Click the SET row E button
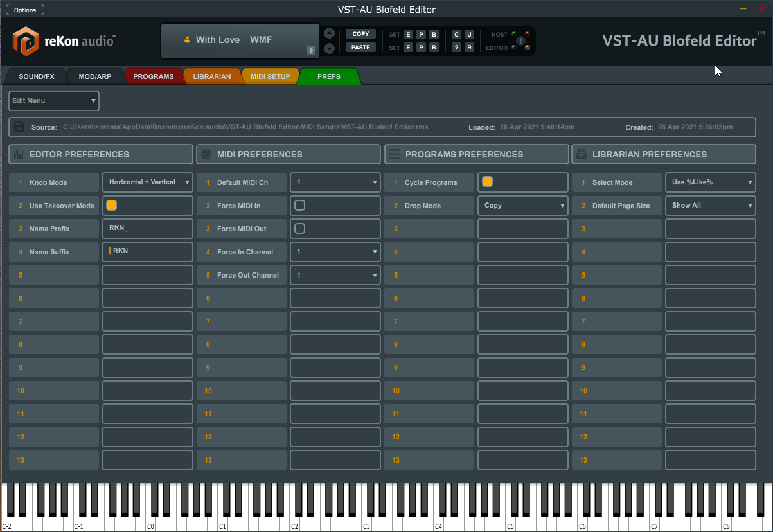This screenshot has width=773, height=532. pos(408,48)
